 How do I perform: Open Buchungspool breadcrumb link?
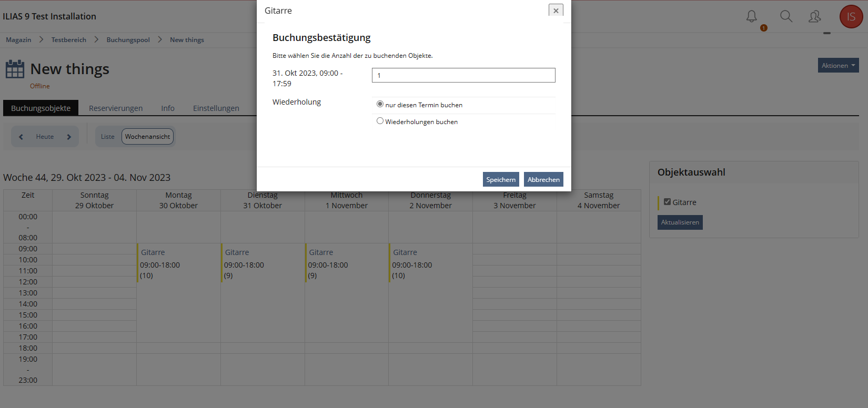[x=128, y=40]
